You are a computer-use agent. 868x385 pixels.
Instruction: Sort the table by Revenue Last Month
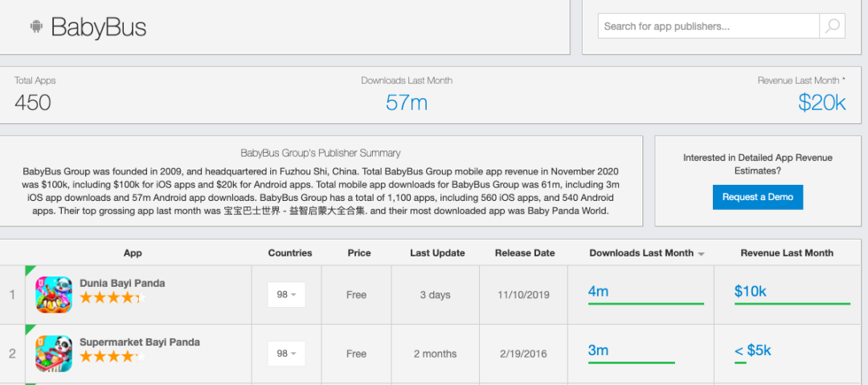pos(786,252)
